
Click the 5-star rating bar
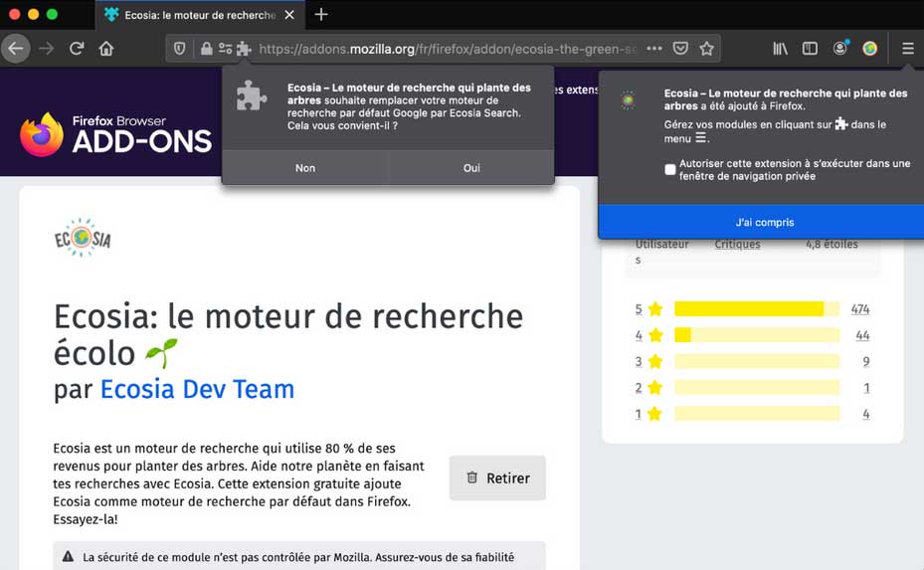click(x=757, y=308)
